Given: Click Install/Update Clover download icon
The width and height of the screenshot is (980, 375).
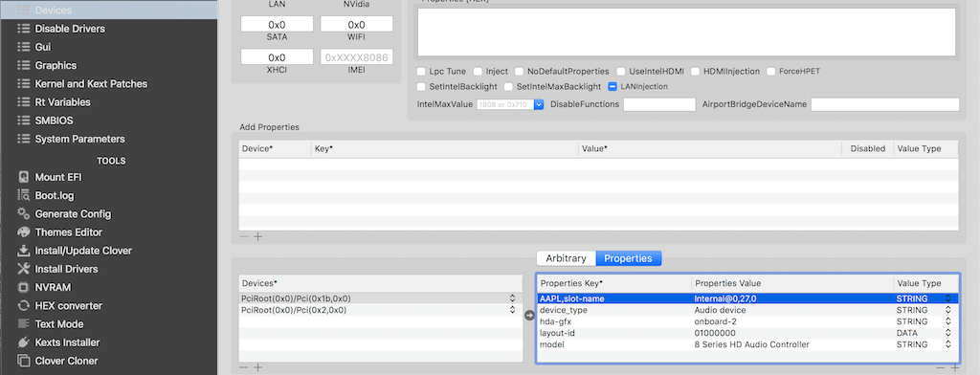Looking at the screenshot, I should pyautogui.click(x=24, y=251).
